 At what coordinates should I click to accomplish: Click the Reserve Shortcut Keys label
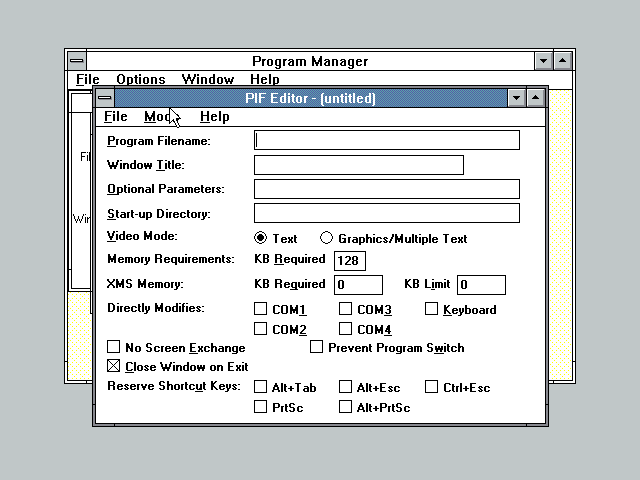[174, 386]
